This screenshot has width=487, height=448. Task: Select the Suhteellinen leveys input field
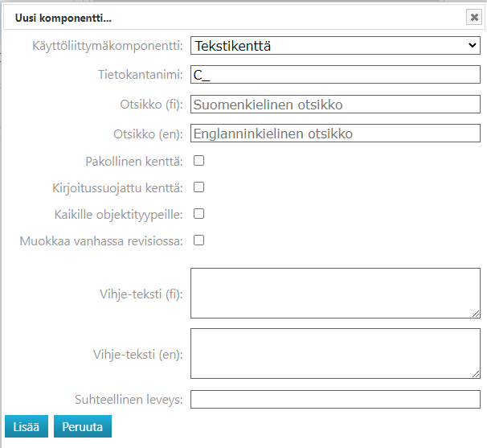click(335, 399)
